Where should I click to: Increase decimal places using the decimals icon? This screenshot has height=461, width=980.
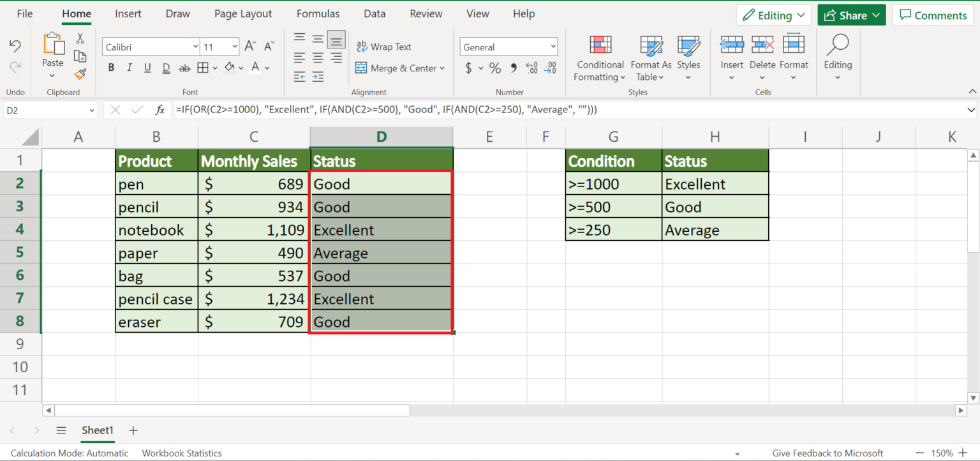coord(531,68)
